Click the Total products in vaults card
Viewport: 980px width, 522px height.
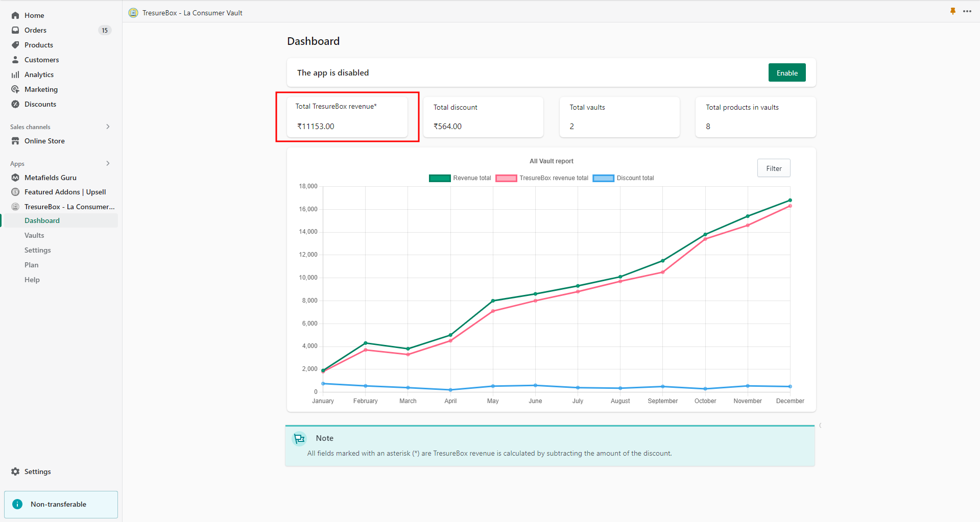click(x=755, y=117)
